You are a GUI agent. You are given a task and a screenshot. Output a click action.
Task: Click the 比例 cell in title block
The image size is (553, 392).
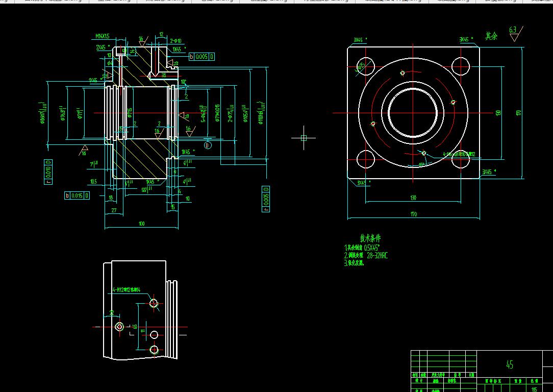(534, 381)
